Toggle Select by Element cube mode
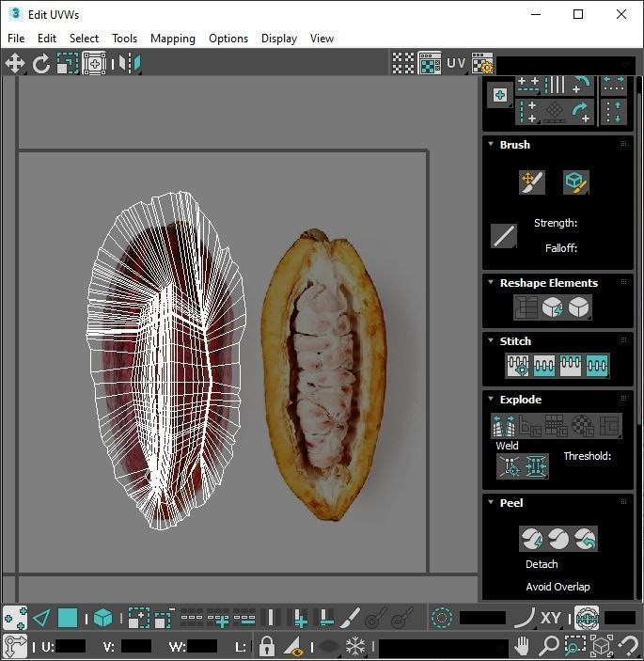 tap(102, 619)
